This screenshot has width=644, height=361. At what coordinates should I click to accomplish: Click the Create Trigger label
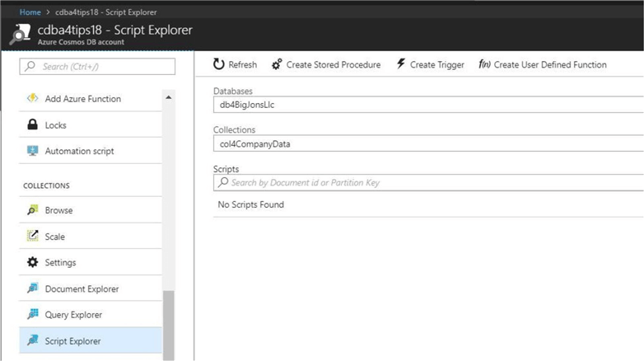[x=437, y=65]
